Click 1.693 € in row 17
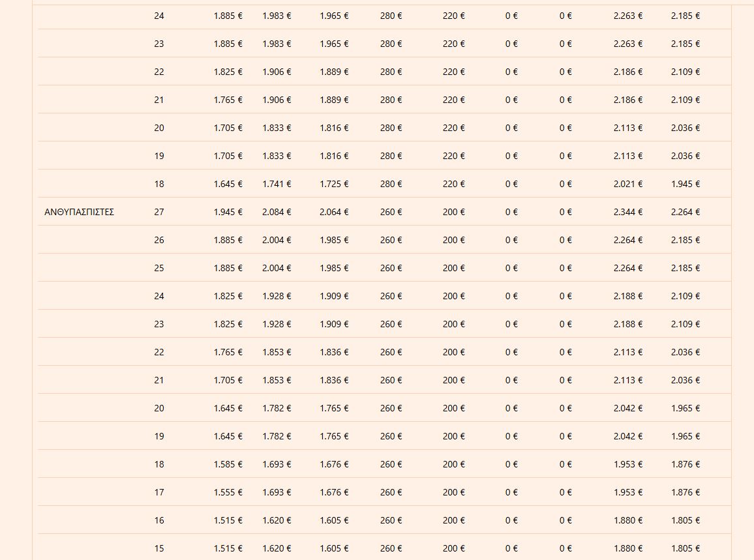This screenshot has width=754, height=560. [277, 492]
